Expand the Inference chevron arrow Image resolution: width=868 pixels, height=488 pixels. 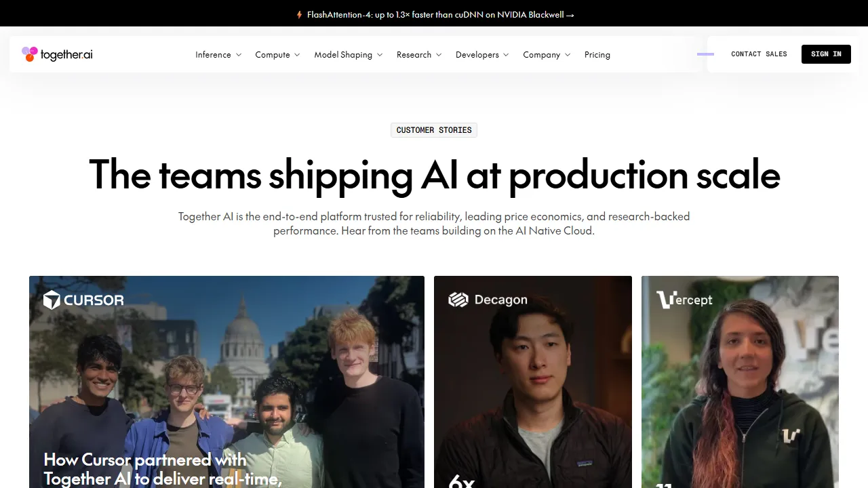pos(239,55)
